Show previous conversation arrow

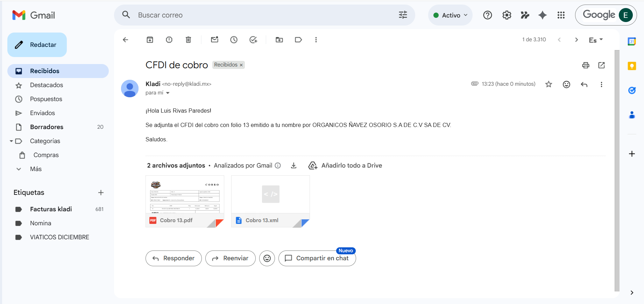(x=559, y=40)
